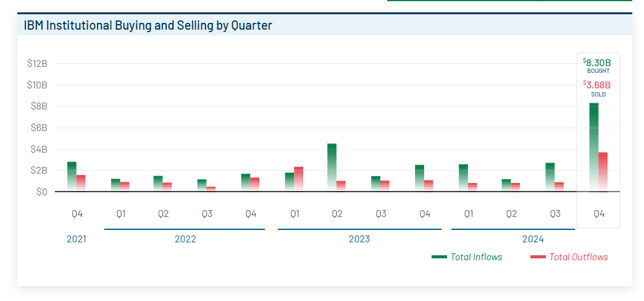Screen dimensions: 644x301
Task: Click the 2021 year label
Action: [x=77, y=239]
